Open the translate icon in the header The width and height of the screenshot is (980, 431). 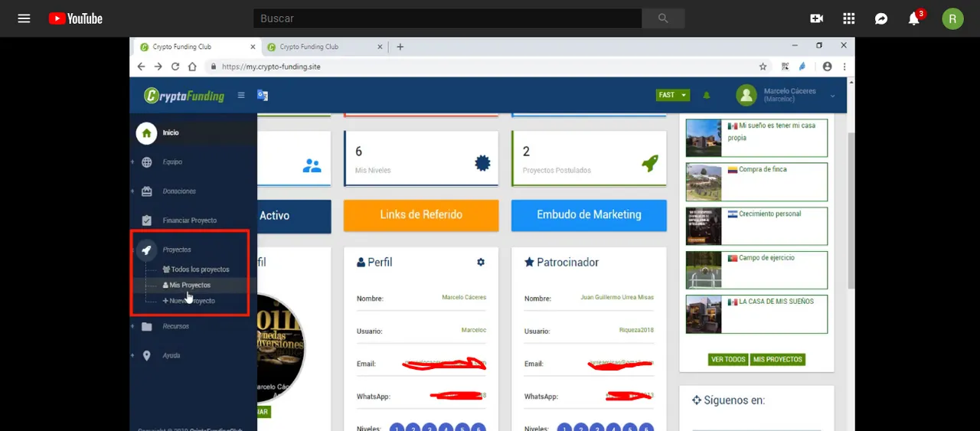point(263,96)
